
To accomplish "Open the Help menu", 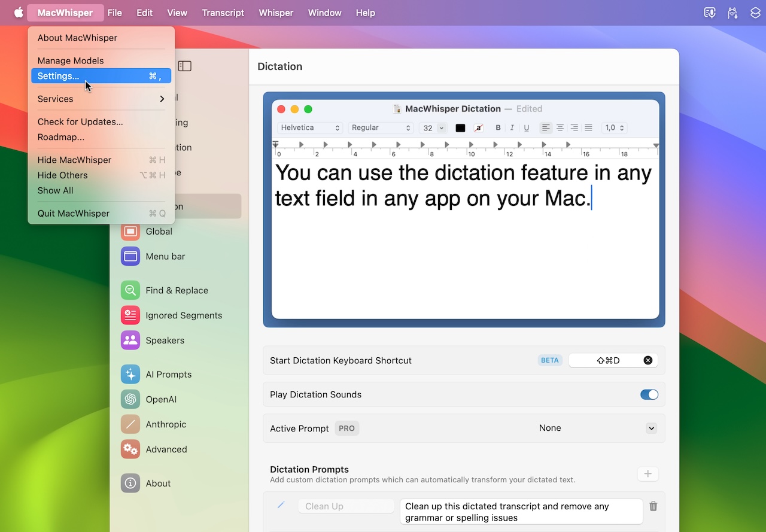I will [365, 13].
